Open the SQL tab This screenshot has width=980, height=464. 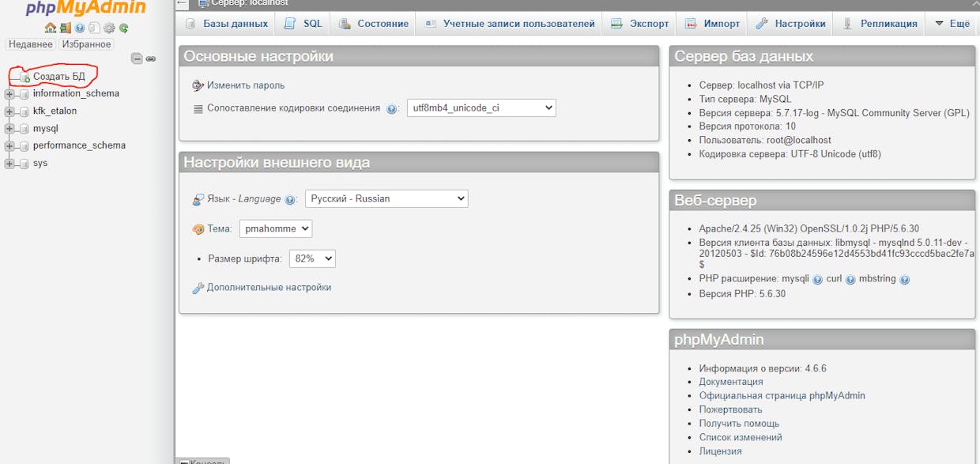tap(303, 24)
